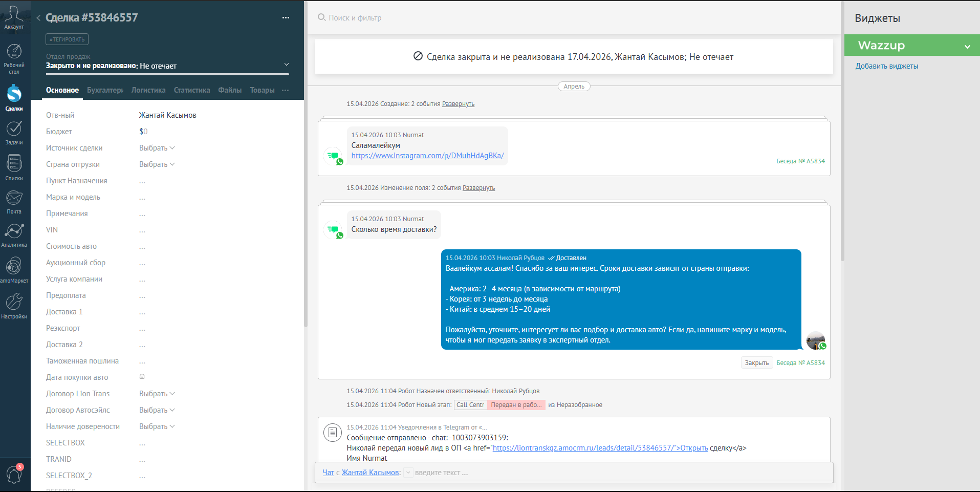Switch to the Товары tab
980x492 pixels.
pyautogui.click(x=262, y=90)
